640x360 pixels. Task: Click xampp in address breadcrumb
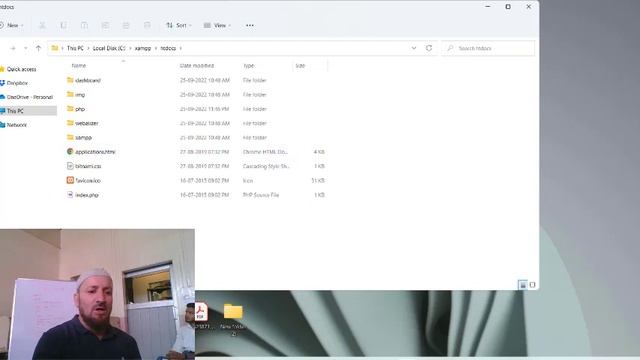tap(143, 48)
